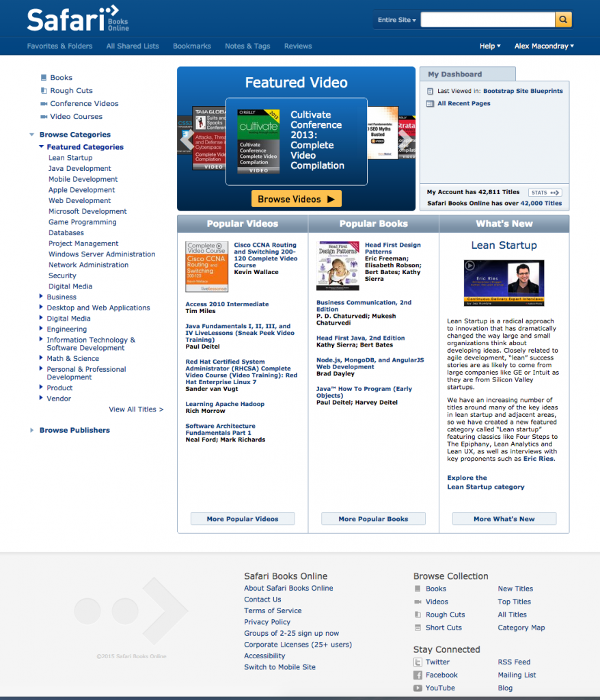The image size is (600, 700).
Task: Click Switch to Mobile Site link
Action: (x=280, y=667)
